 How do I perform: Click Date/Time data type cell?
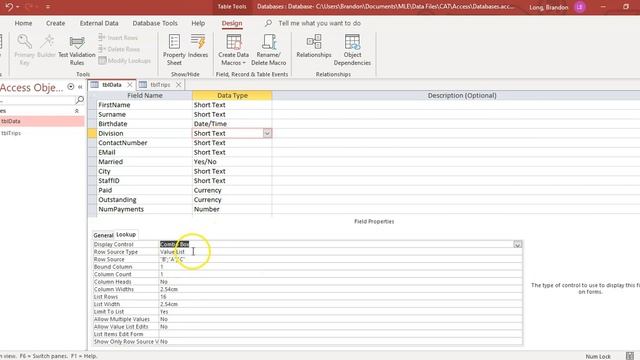(x=232, y=124)
